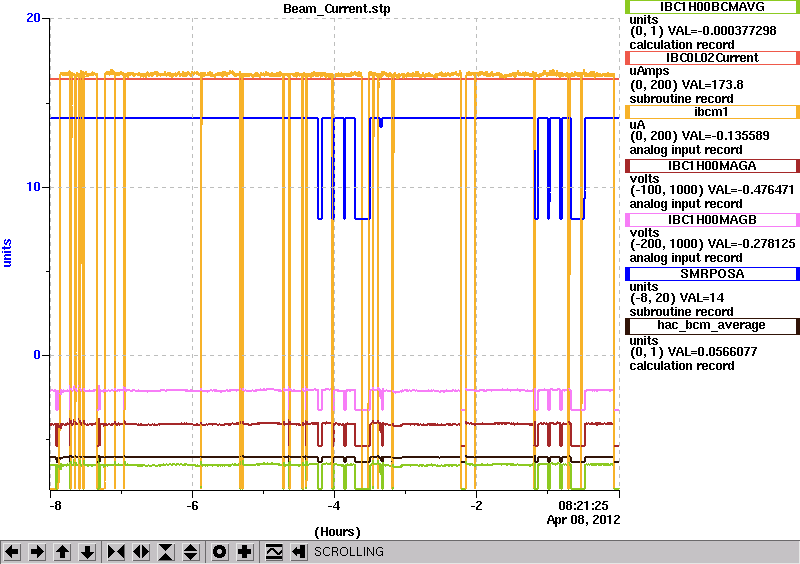Click the VAL=-0.476471 reading
The height and width of the screenshot is (564, 800).
pos(749,190)
